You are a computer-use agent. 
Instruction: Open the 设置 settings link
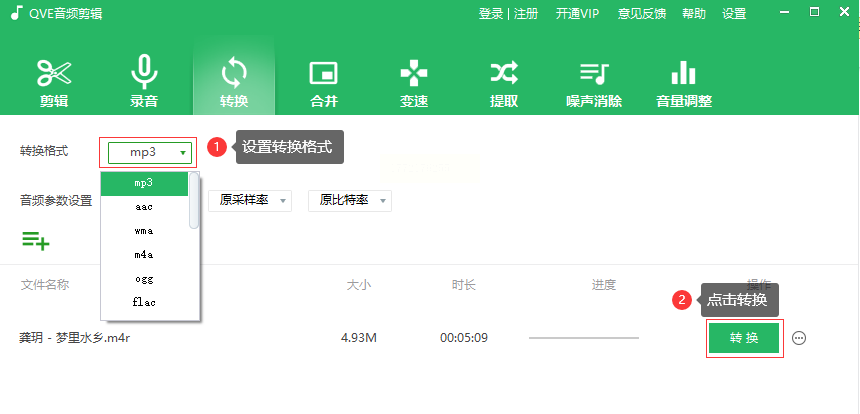coord(734,14)
